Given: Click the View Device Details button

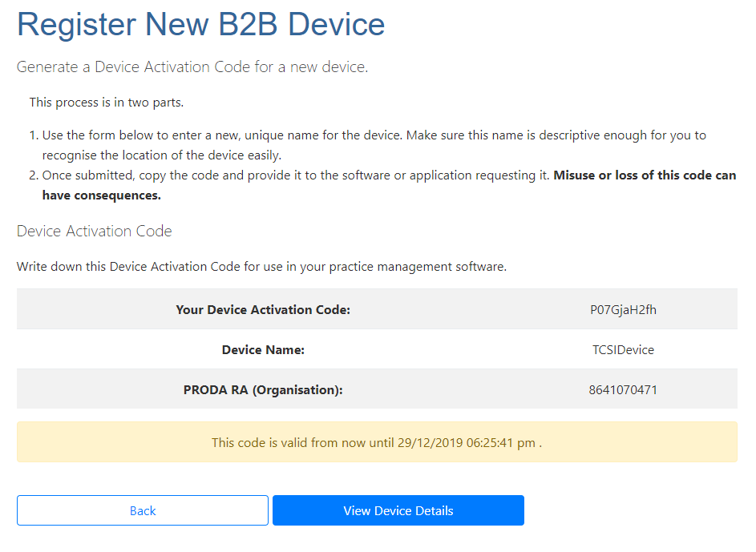Looking at the screenshot, I should [x=398, y=510].
